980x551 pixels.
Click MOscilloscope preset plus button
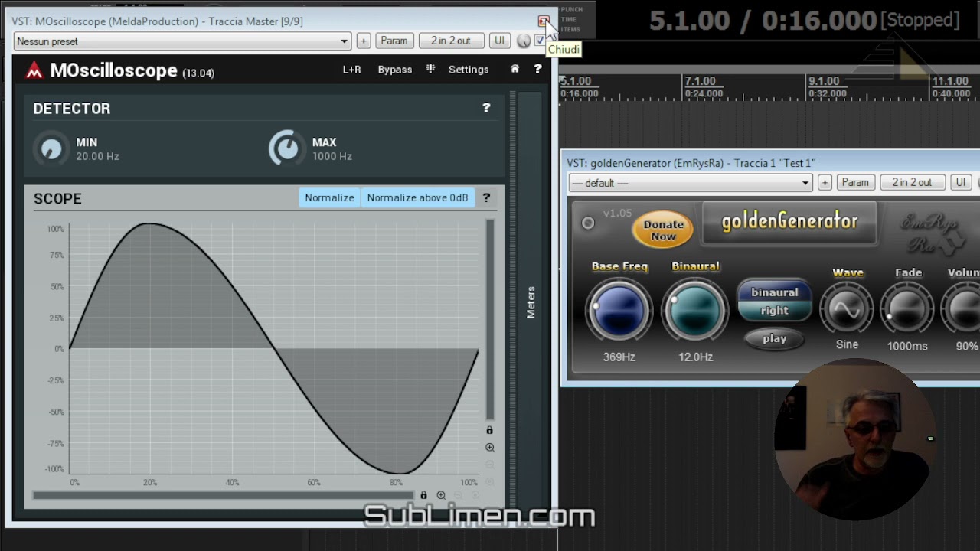point(364,41)
